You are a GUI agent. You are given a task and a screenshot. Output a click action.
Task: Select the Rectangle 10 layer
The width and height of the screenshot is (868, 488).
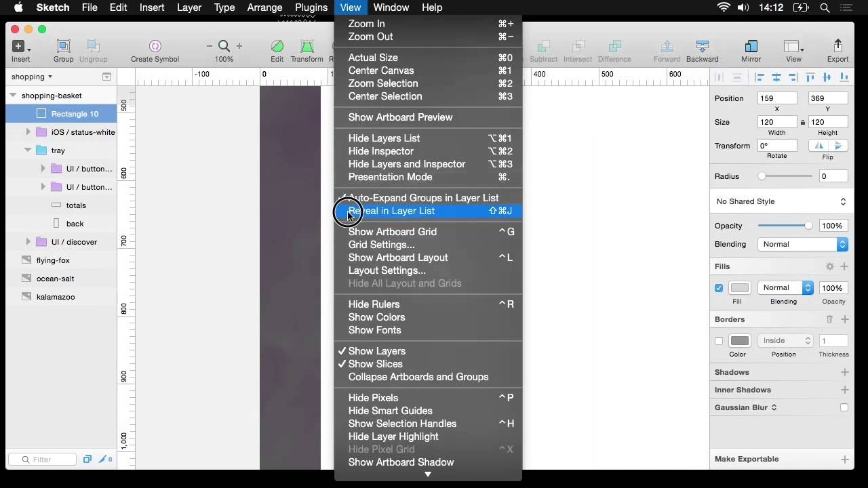61,114
